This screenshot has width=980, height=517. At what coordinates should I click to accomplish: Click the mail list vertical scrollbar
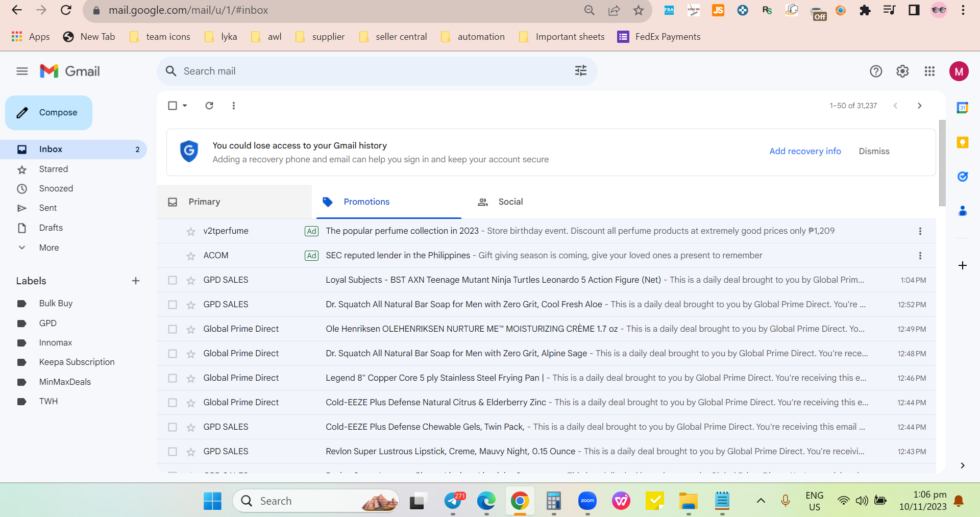942,163
